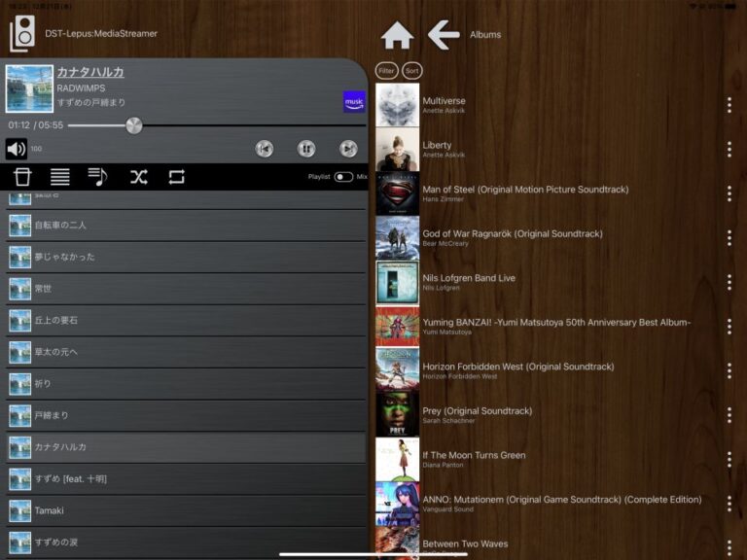Mute the volume speaker icon
Viewport: 747px width, 560px height.
17,149
